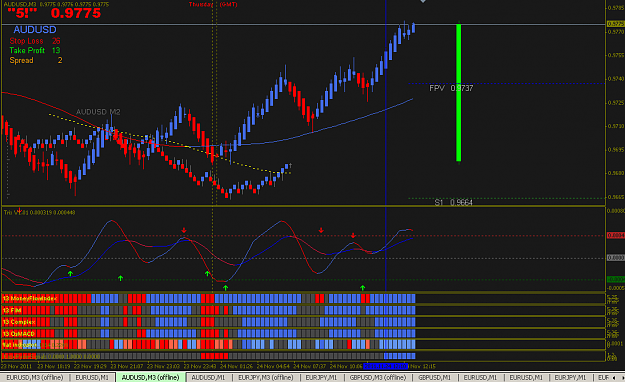The height and width of the screenshot is (382, 625).
Task: Click the blue highlighted time label on the time axis
Action: [385, 366]
